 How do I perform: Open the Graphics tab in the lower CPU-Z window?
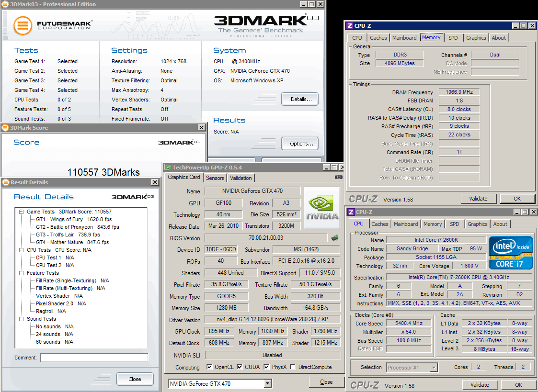[x=477, y=224]
